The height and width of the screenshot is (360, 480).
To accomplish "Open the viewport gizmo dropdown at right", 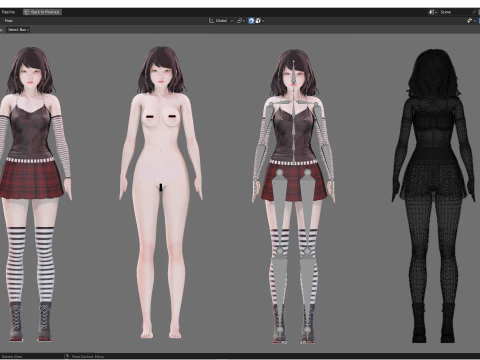I will (x=471, y=21).
